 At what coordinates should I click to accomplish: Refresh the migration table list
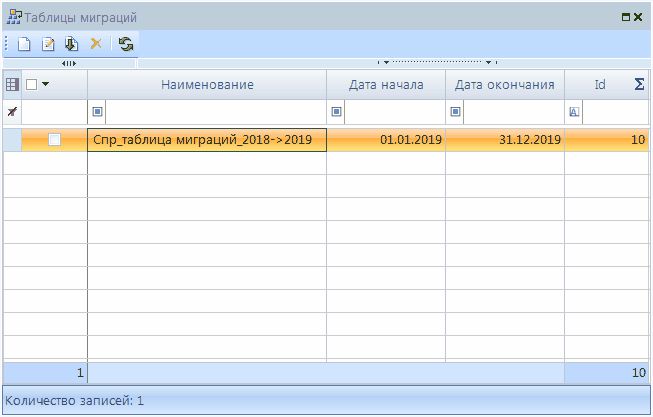pos(126,44)
